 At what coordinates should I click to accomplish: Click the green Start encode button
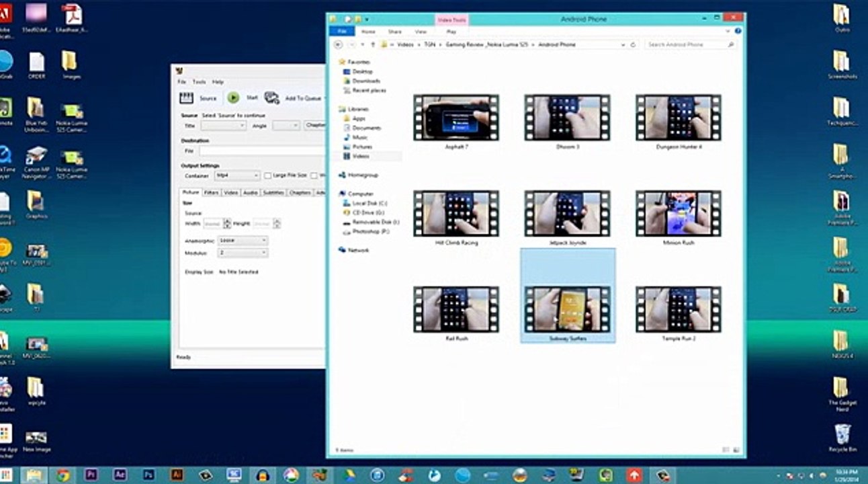click(233, 97)
